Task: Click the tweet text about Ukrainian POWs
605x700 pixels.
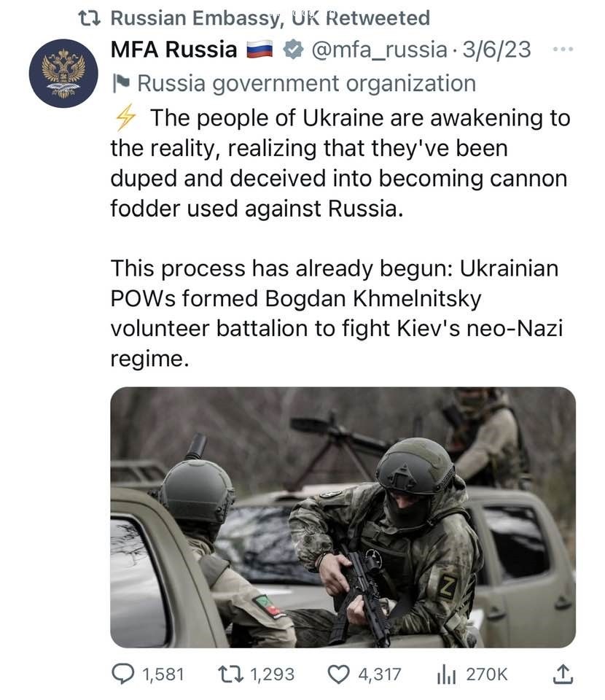Action: click(335, 314)
